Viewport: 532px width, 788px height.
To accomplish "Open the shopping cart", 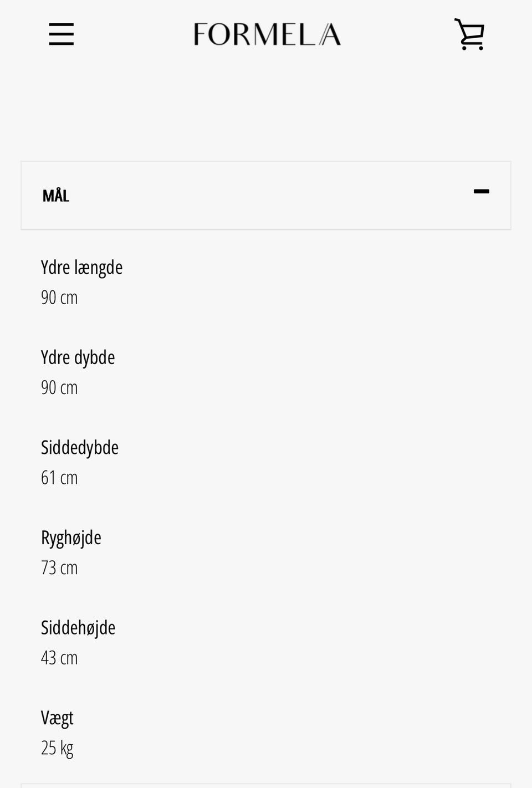I will coord(469,34).
